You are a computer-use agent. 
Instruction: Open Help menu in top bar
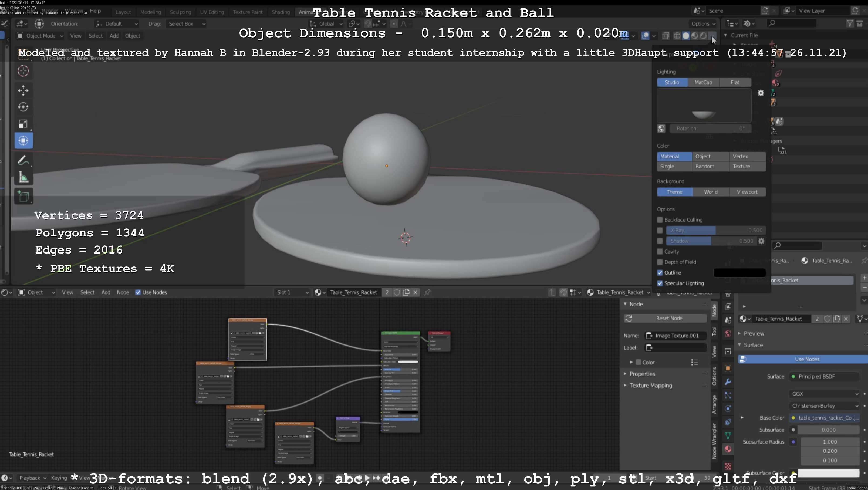tap(95, 11)
